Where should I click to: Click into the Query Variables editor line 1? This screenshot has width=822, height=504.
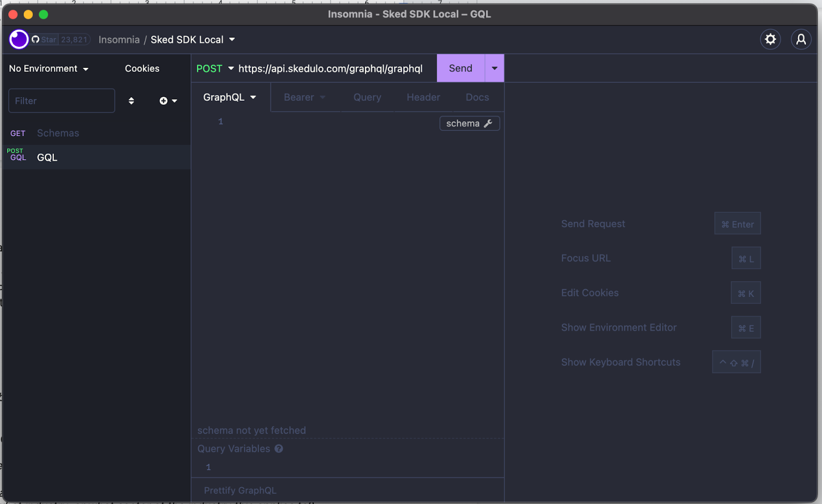coord(354,467)
